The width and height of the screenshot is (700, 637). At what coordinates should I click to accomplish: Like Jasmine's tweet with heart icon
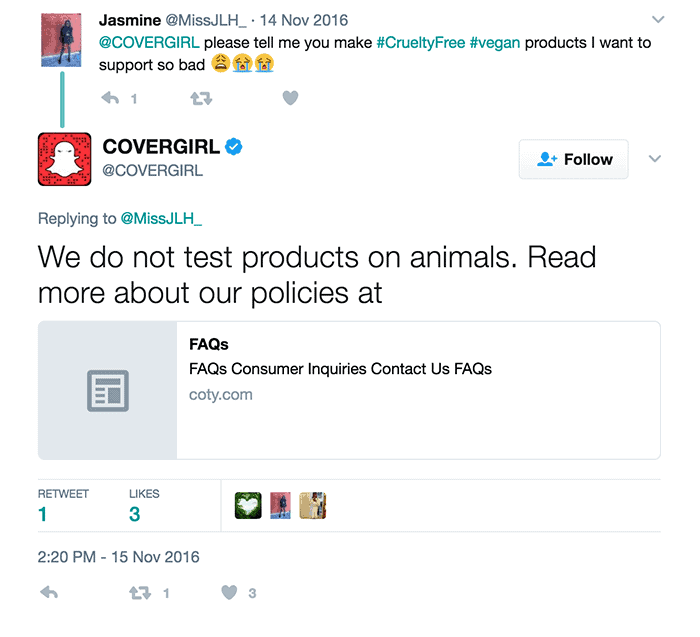290,98
